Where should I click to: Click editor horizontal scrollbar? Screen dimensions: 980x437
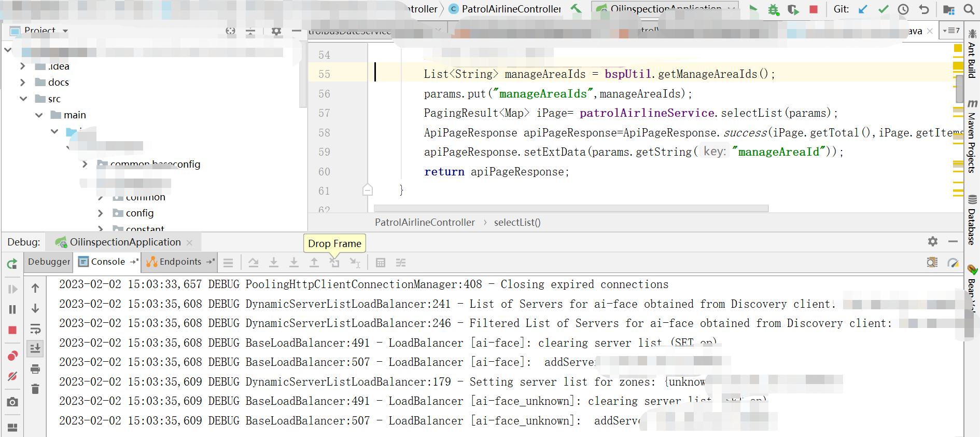pos(571,208)
